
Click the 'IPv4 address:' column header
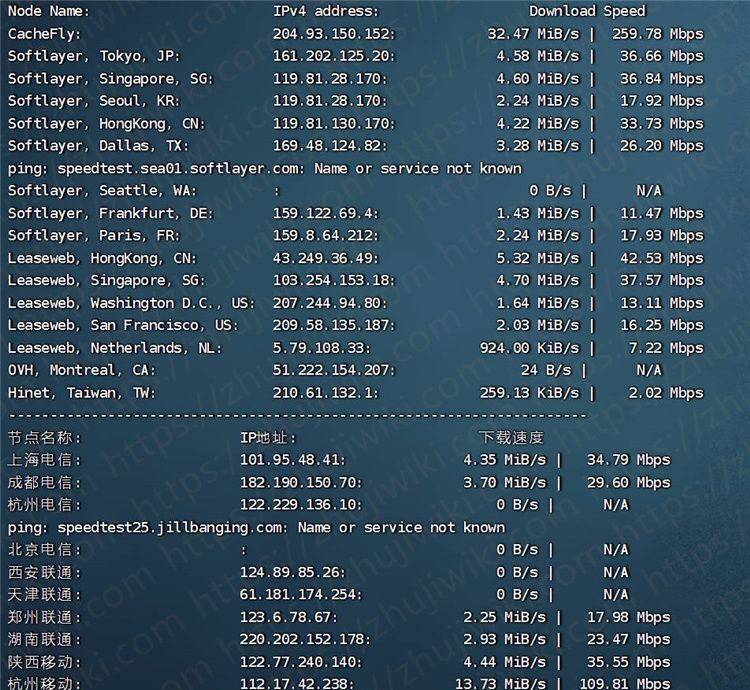click(x=325, y=11)
